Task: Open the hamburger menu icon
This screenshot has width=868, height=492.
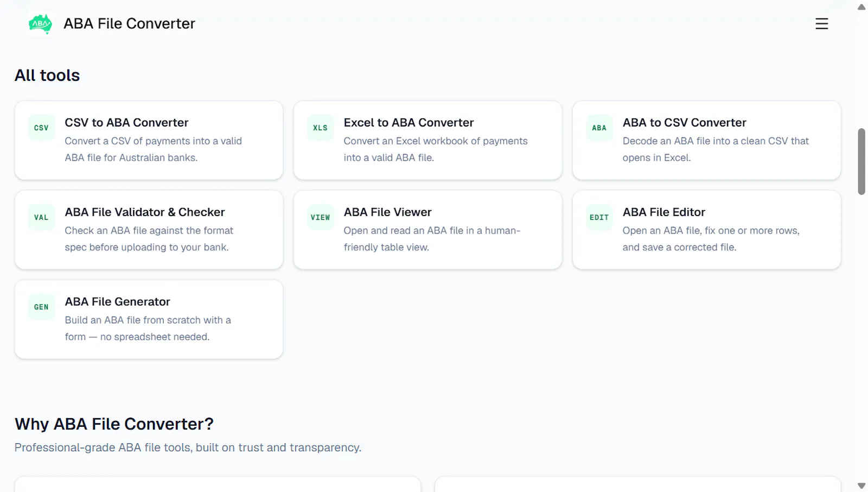Action: click(821, 24)
